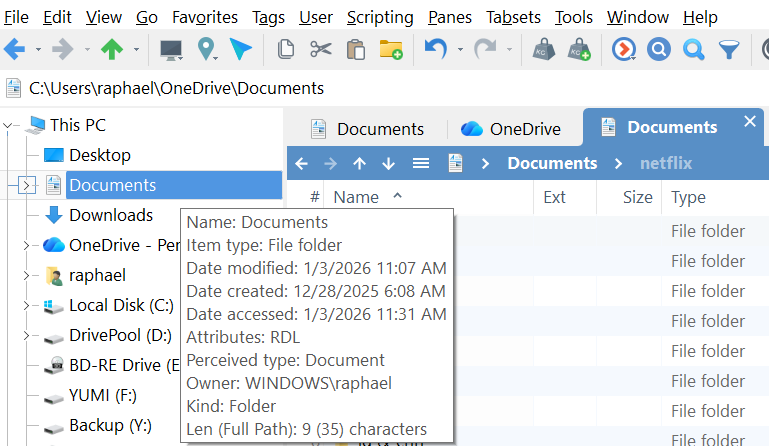Screen dimensions: 769x446
Task: Collapse the This PC tree node
Action: (11, 125)
